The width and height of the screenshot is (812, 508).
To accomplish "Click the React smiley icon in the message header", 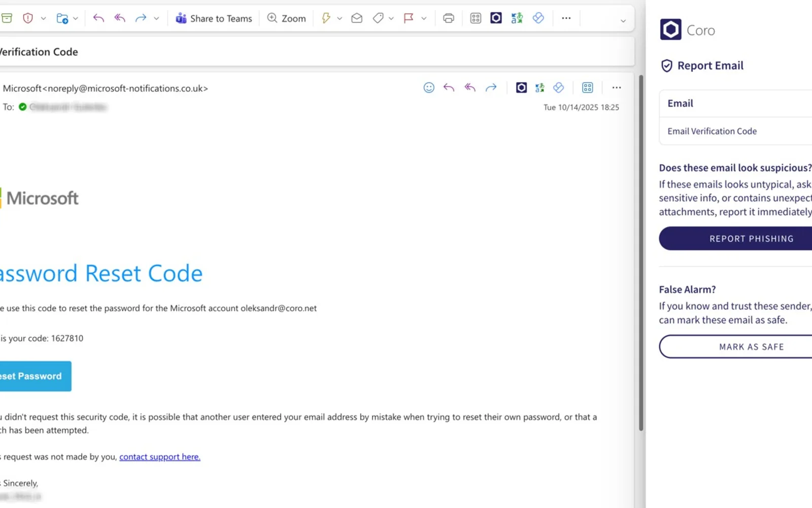I will (429, 87).
